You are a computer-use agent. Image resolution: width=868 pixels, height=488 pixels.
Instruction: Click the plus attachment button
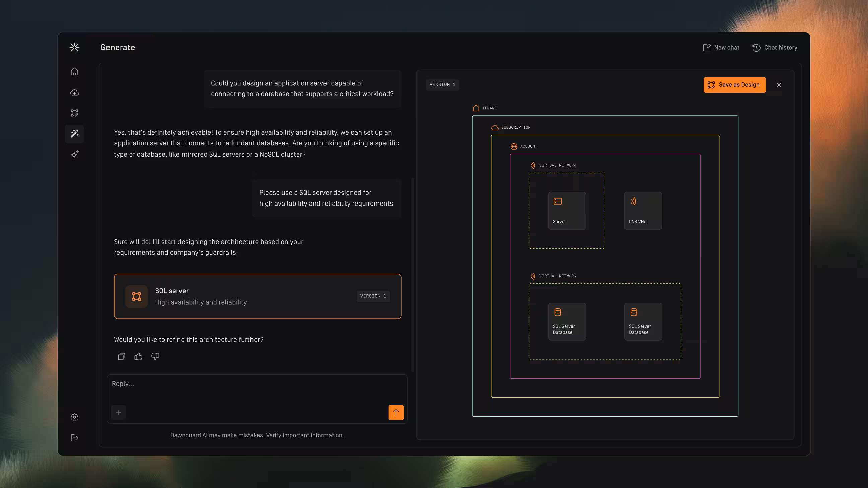click(118, 413)
